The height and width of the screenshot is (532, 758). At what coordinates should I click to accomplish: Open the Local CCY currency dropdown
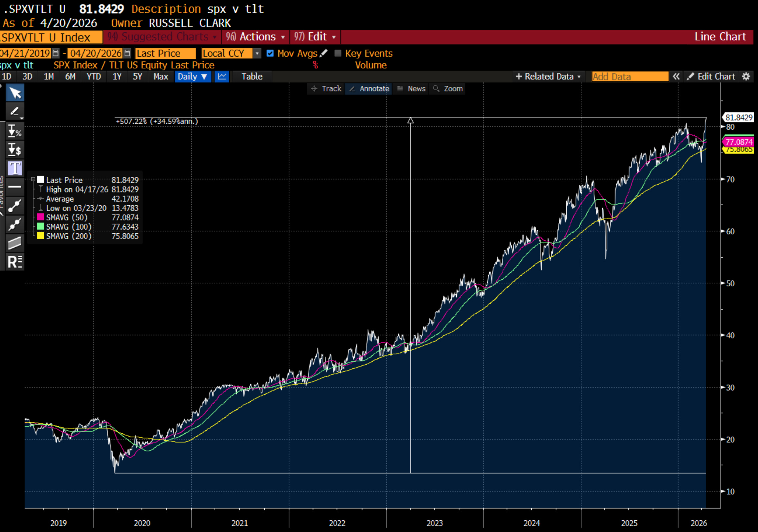point(257,53)
